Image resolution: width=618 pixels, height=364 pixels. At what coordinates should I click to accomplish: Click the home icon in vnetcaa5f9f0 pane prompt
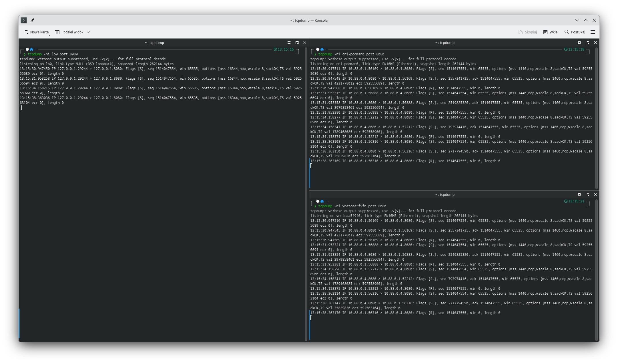point(322,201)
